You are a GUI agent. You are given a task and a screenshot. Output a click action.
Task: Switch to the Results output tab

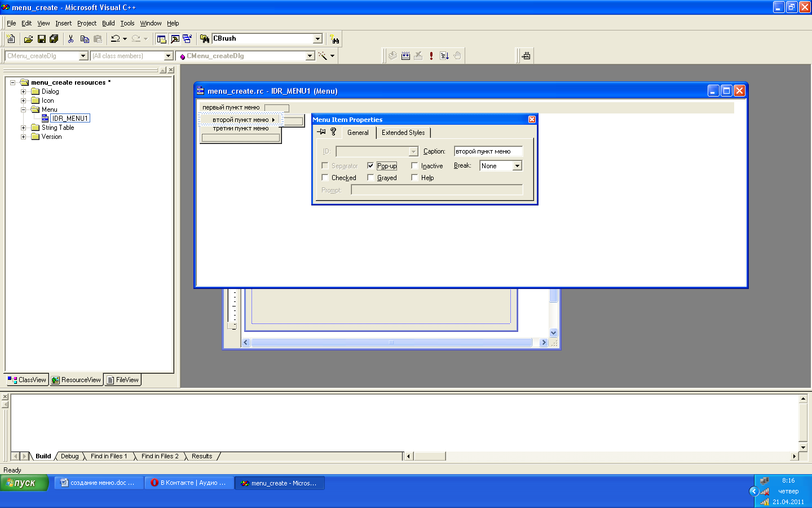[x=202, y=456]
